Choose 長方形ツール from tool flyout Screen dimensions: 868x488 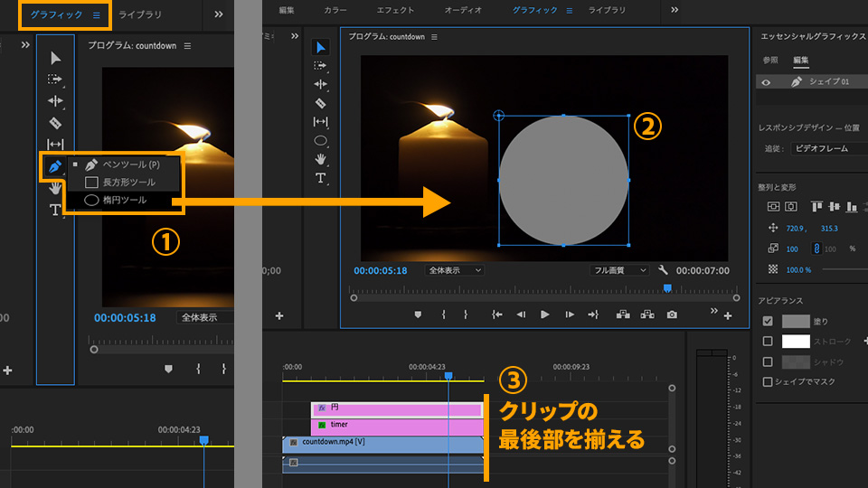124,182
